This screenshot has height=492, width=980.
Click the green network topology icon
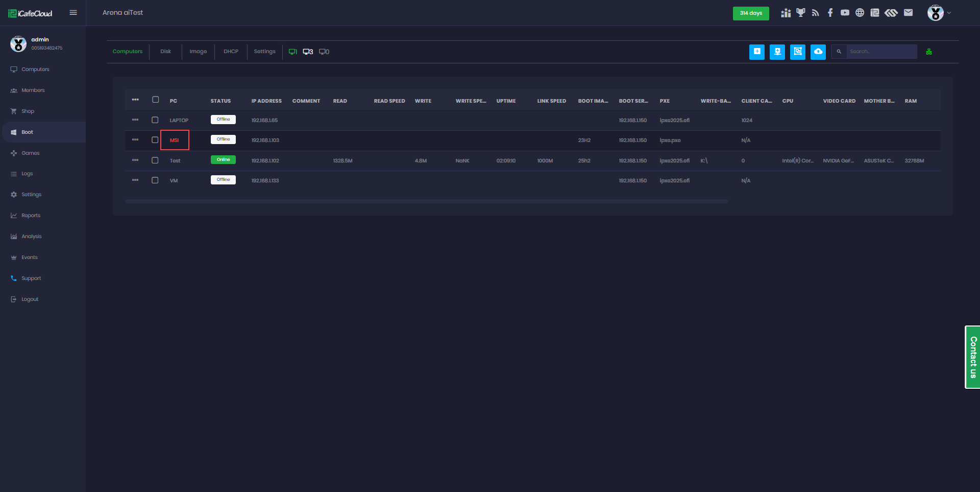point(929,52)
